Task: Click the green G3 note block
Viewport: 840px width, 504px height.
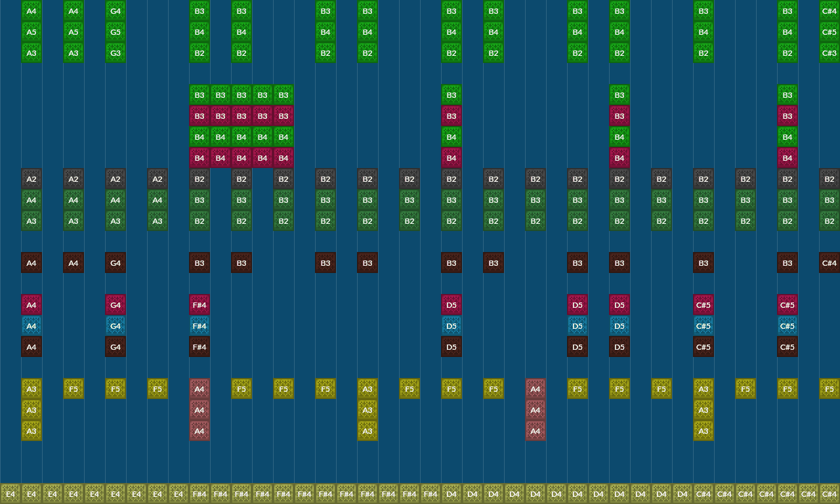Action: tap(115, 53)
